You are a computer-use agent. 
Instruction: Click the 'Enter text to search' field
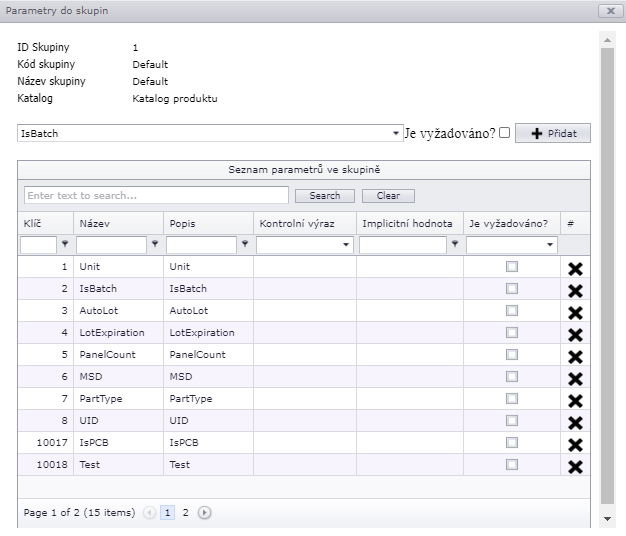(156, 195)
